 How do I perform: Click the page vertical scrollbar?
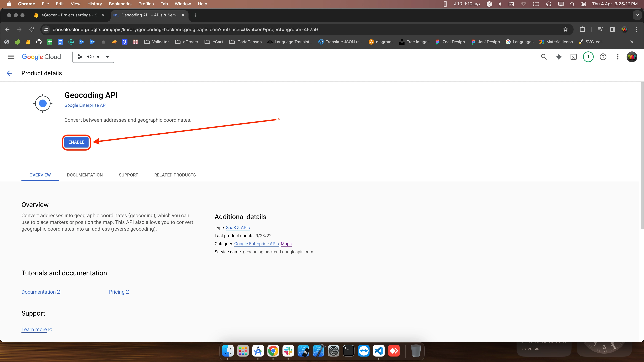coord(642,155)
